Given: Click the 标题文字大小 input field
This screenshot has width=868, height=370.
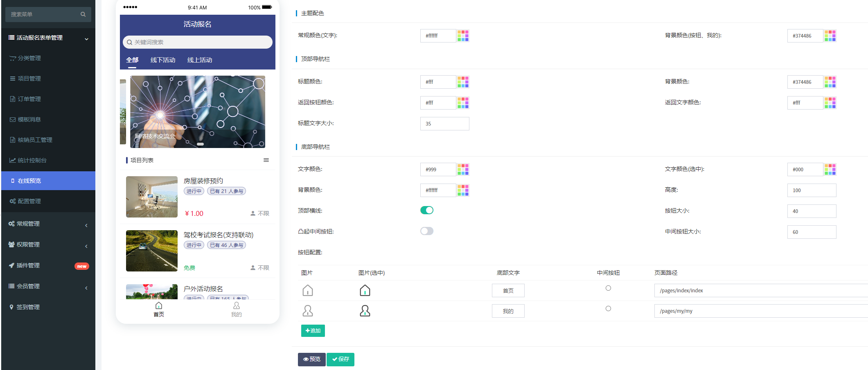Looking at the screenshot, I should coord(444,123).
